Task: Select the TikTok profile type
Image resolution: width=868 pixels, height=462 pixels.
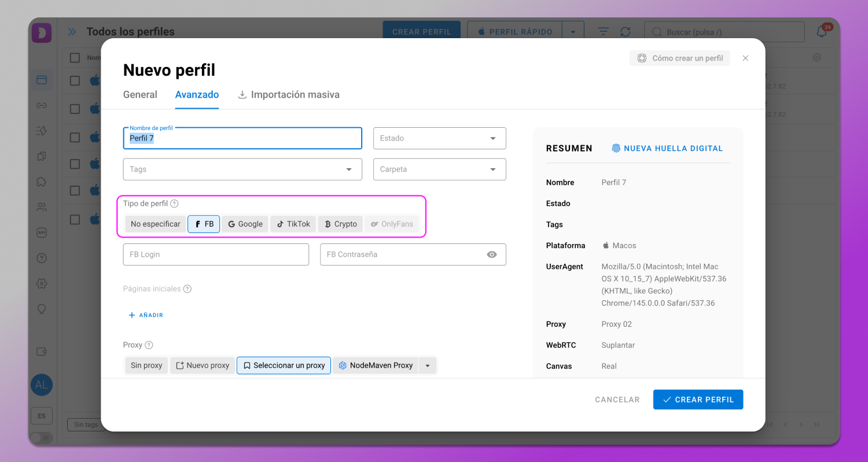Action: pyautogui.click(x=293, y=224)
